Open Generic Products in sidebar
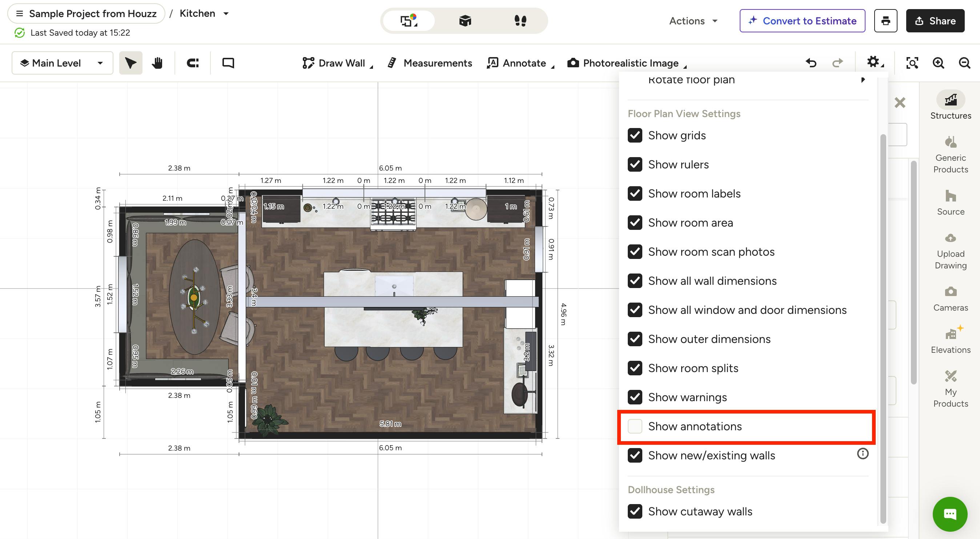This screenshot has height=539, width=980. pos(951,154)
